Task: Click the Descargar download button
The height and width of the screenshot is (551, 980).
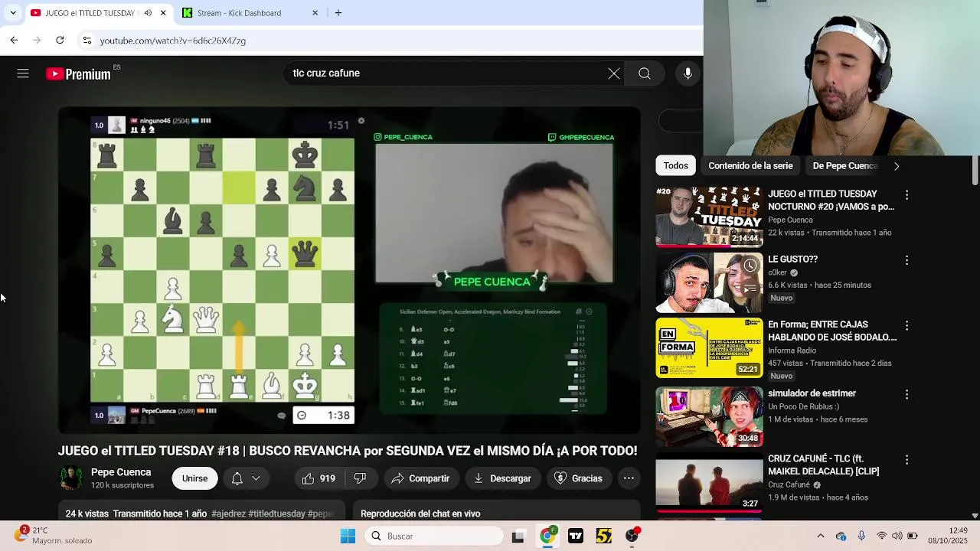Action: 502,478
